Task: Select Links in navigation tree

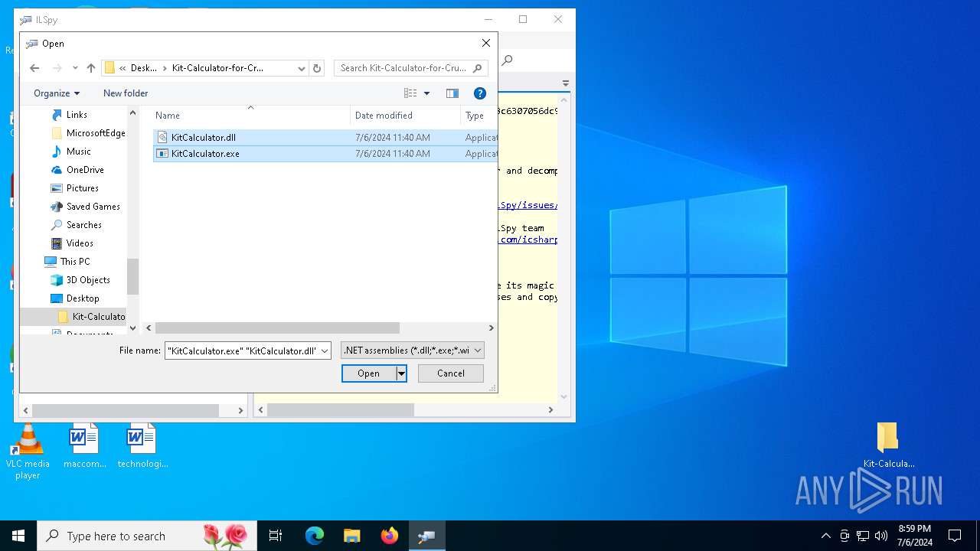Action: click(x=77, y=115)
